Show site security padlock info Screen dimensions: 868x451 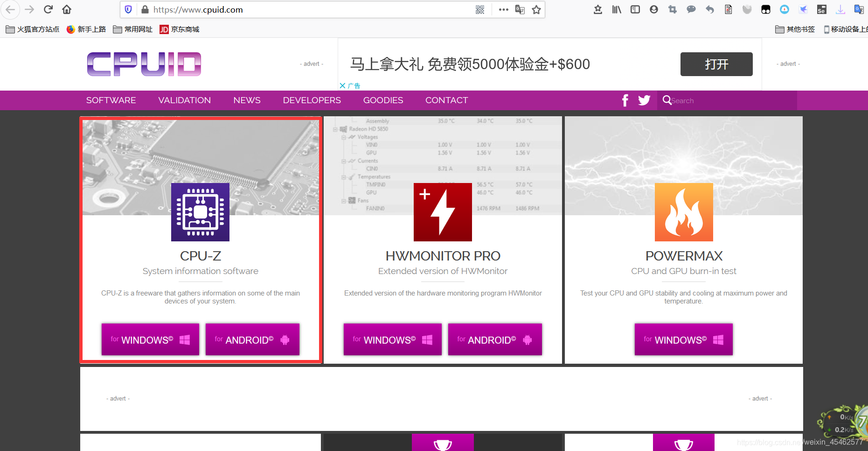tap(145, 9)
